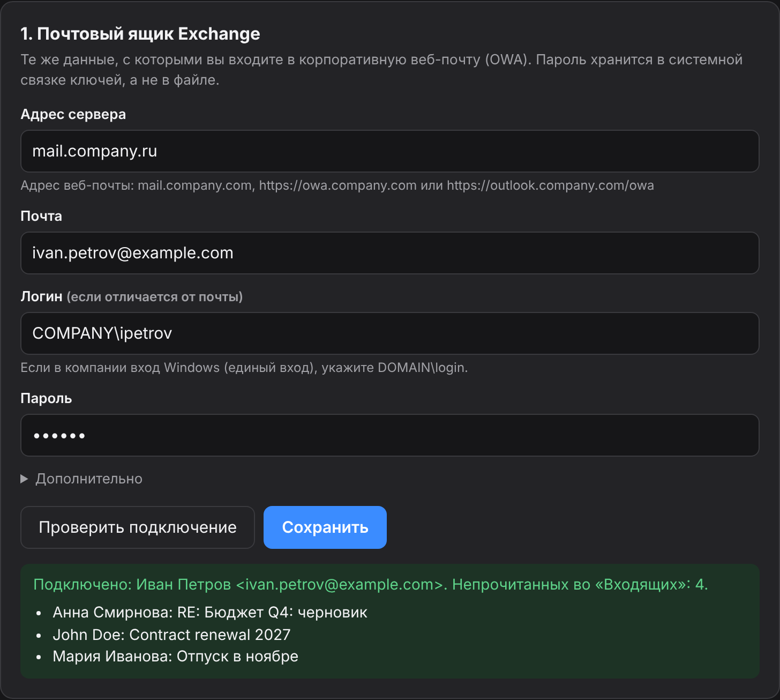The height and width of the screenshot is (700, 780).
Task: Select Мария Иванова Отпуск в ноябре message
Action: click(175, 657)
